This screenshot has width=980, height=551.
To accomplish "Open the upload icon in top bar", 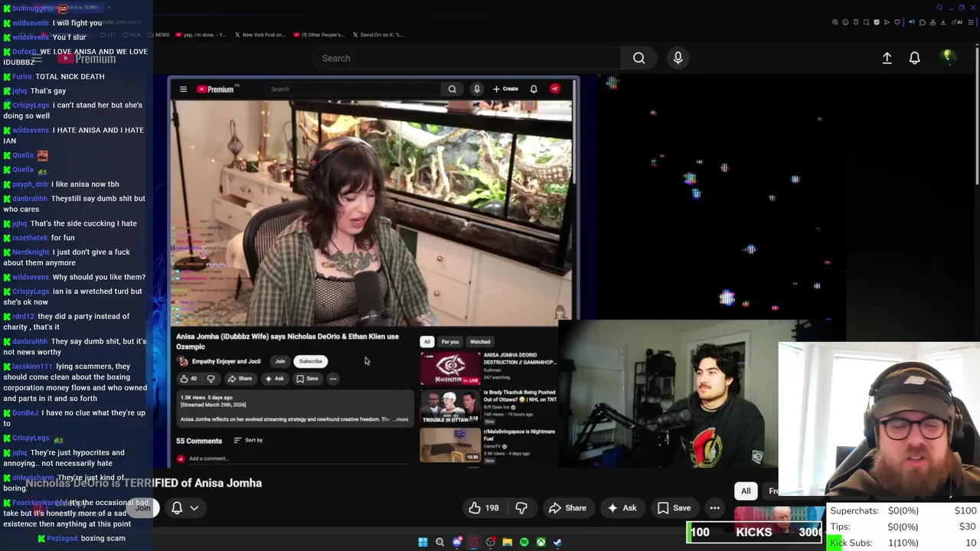I will point(887,58).
